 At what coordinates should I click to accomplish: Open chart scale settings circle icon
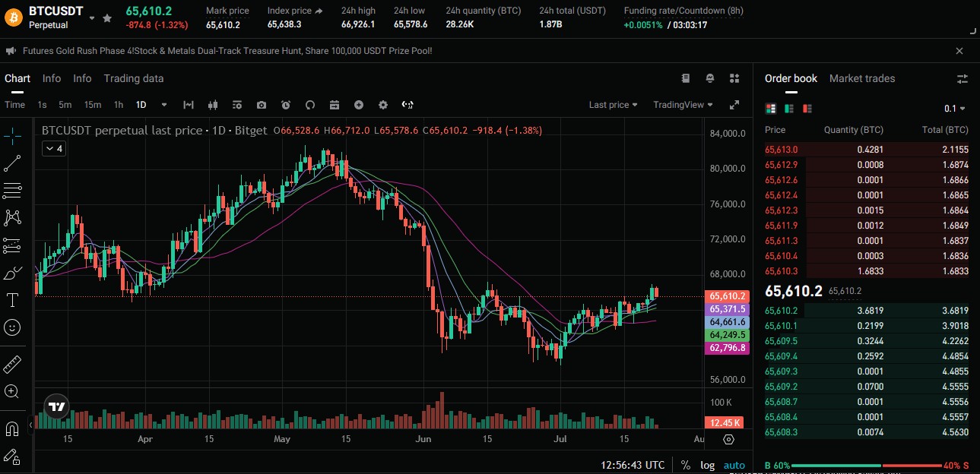click(x=729, y=439)
